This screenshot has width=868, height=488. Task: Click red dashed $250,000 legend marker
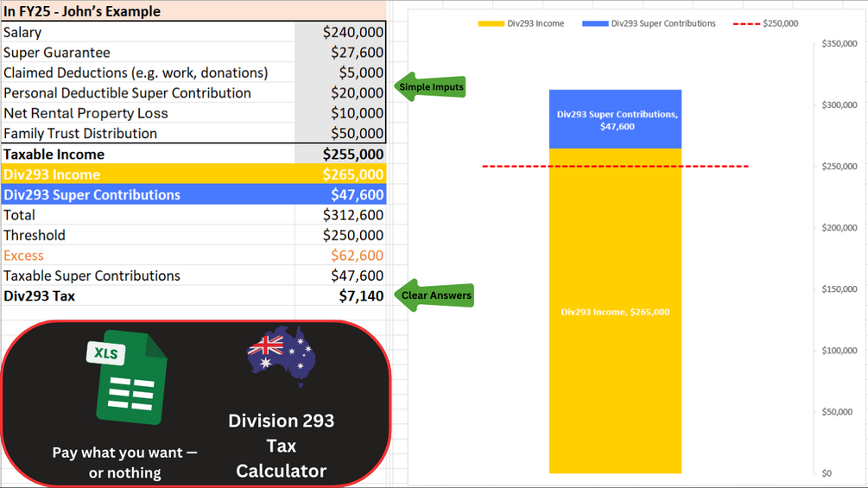tap(745, 24)
